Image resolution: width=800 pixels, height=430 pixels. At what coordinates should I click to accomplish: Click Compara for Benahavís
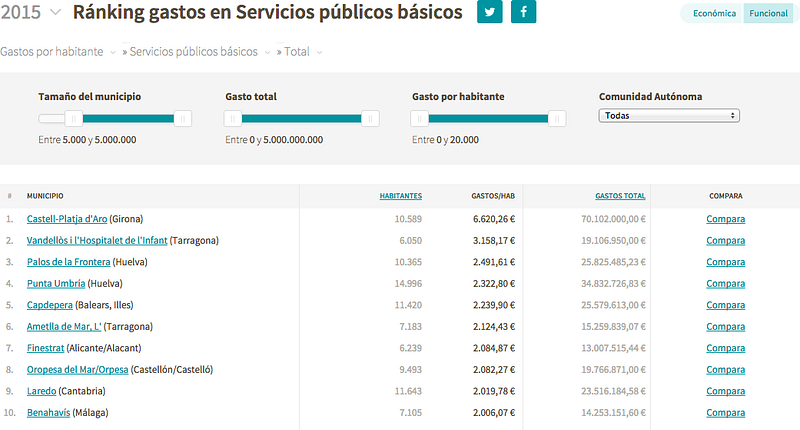click(x=726, y=412)
